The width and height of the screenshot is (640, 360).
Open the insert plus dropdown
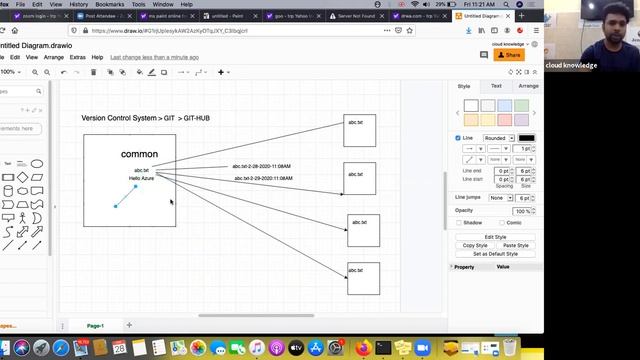click(224, 72)
